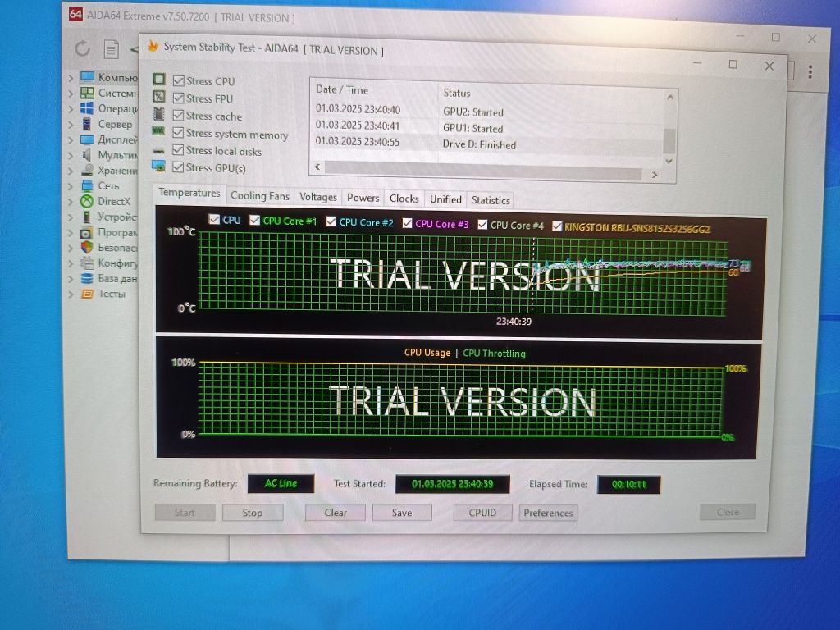Open the Statistics tab
This screenshot has width=840, height=630.
pyautogui.click(x=491, y=200)
